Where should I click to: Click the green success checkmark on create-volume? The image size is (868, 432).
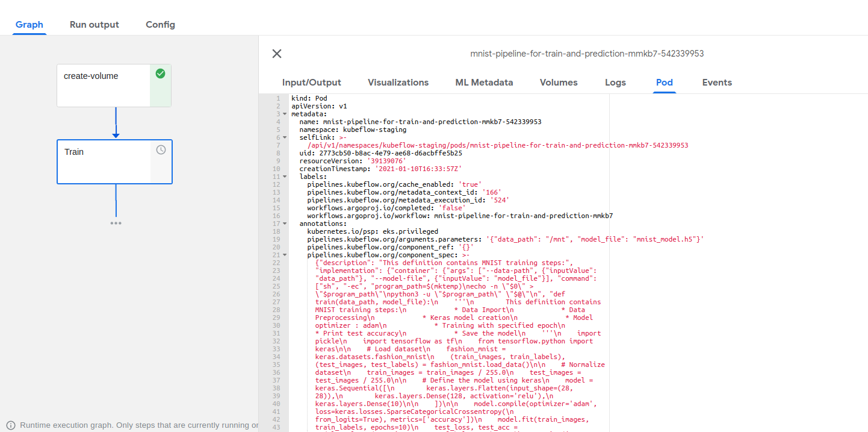pyautogui.click(x=160, y=74)
